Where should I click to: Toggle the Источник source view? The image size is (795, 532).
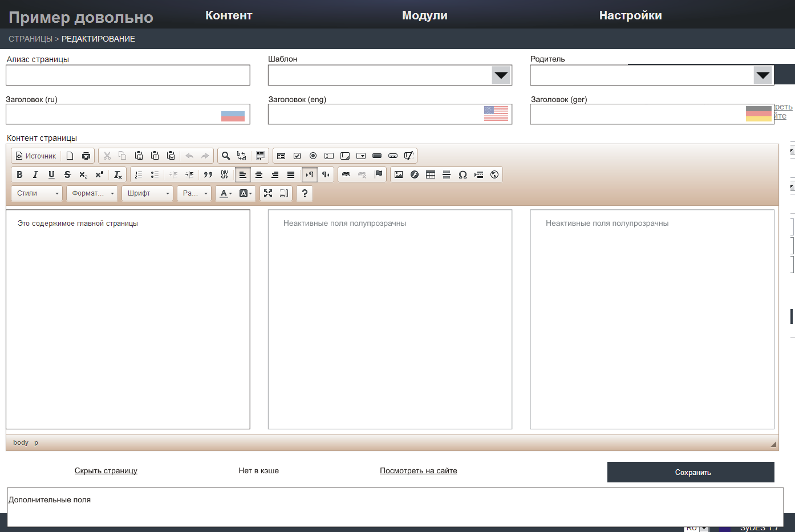click(36, 156)
